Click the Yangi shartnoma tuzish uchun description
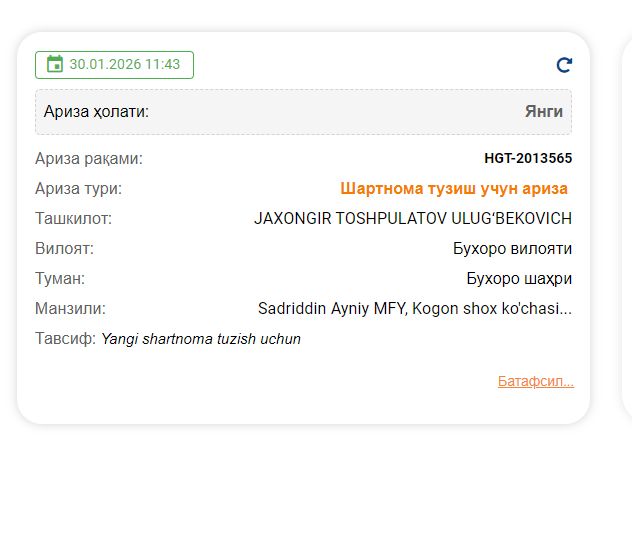This screenshot has width=632, height=548. pos(201,339)
